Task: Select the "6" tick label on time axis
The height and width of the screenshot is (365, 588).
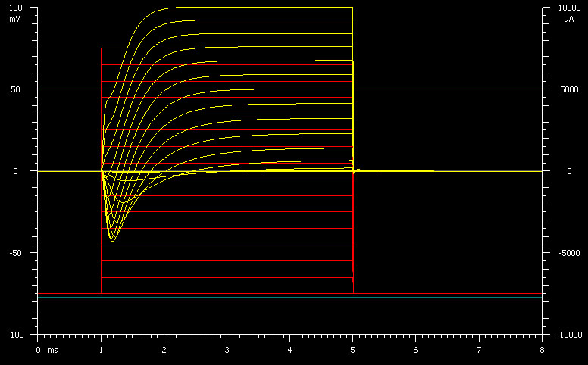Action: point(415,351)
